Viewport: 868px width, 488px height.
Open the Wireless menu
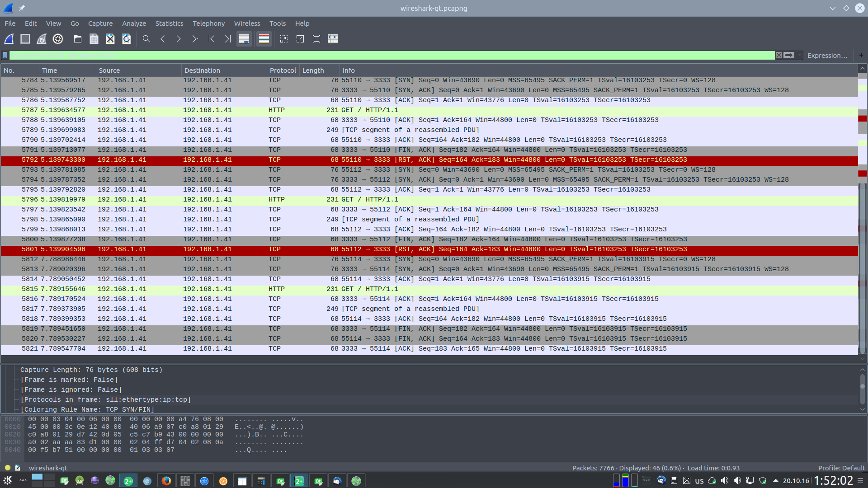[x=247, y=23]
